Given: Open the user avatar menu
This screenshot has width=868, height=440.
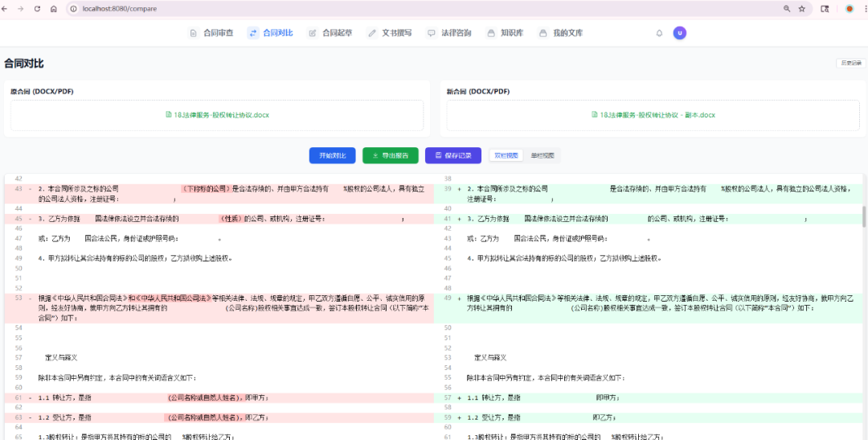Looking at the screenshot, I should pos(680,33).
